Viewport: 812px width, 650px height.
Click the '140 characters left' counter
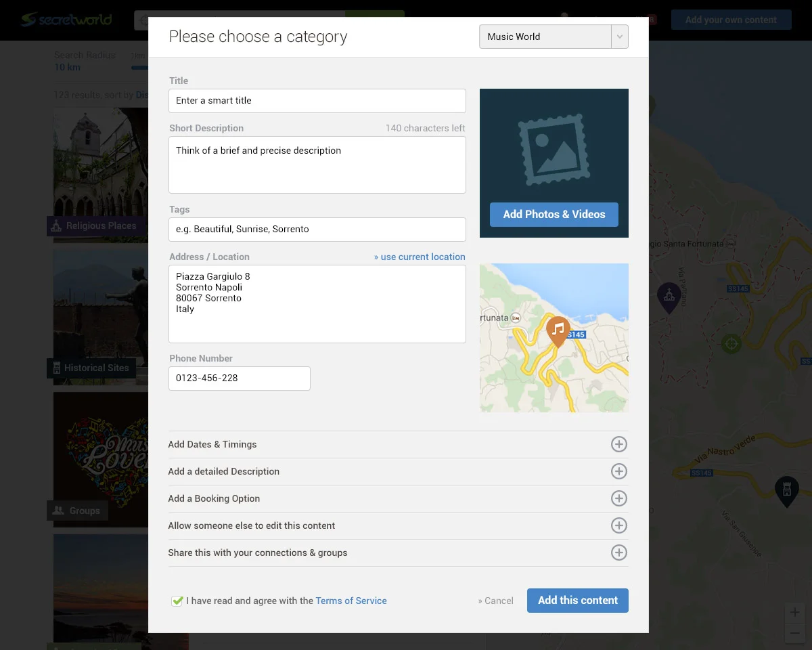[426, 128]
